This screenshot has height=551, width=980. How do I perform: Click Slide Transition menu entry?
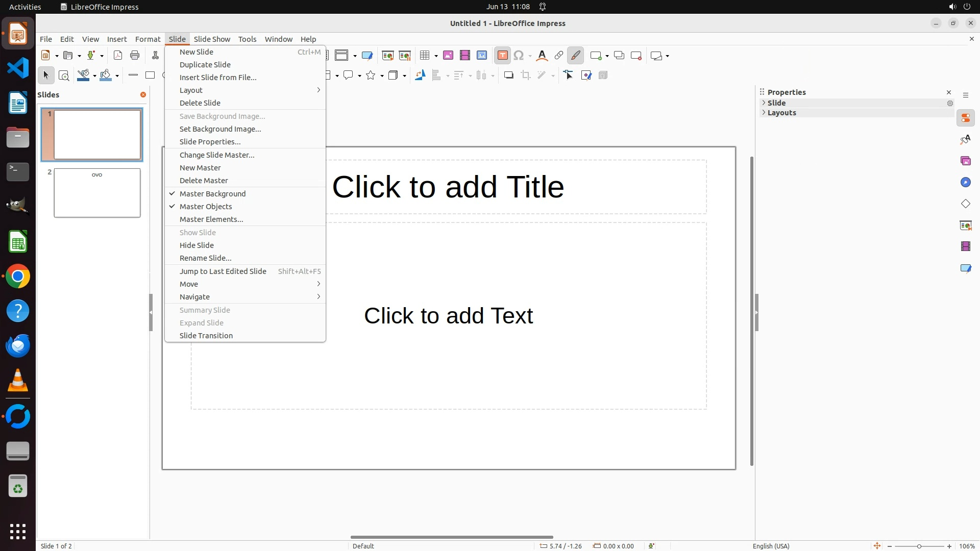click(206, 336)
